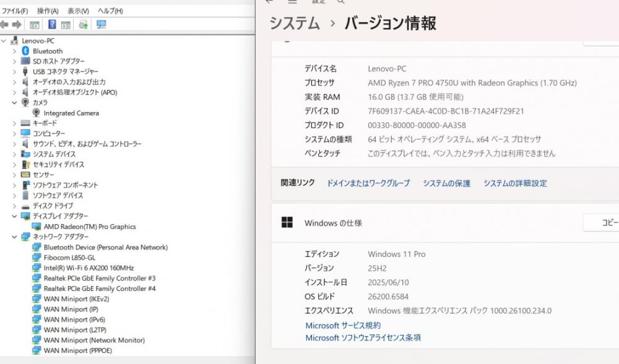This screenshot has height=364, width=619.
Task: Click the version value 25H2
Action: (377, 269)
